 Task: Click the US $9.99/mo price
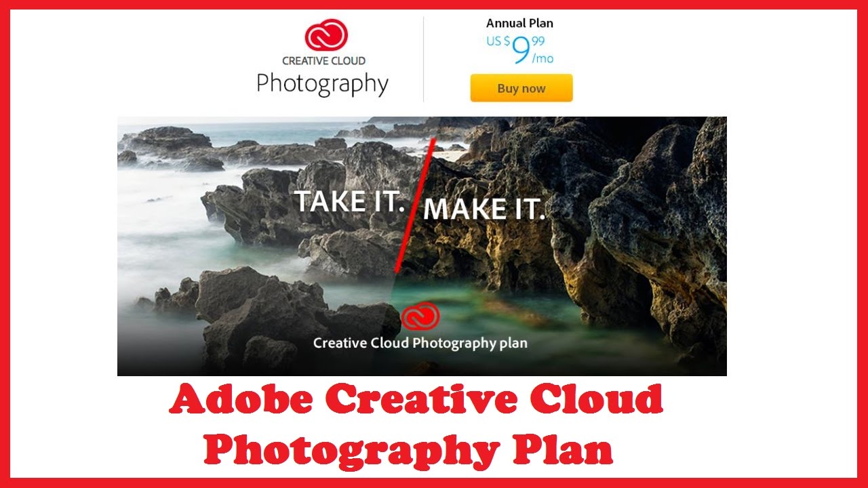pos(519,50)
